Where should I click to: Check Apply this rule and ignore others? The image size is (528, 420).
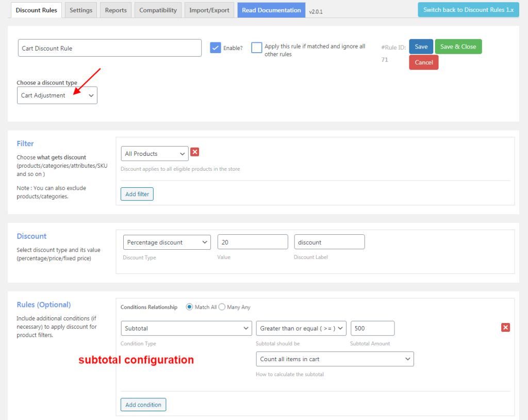257,47
